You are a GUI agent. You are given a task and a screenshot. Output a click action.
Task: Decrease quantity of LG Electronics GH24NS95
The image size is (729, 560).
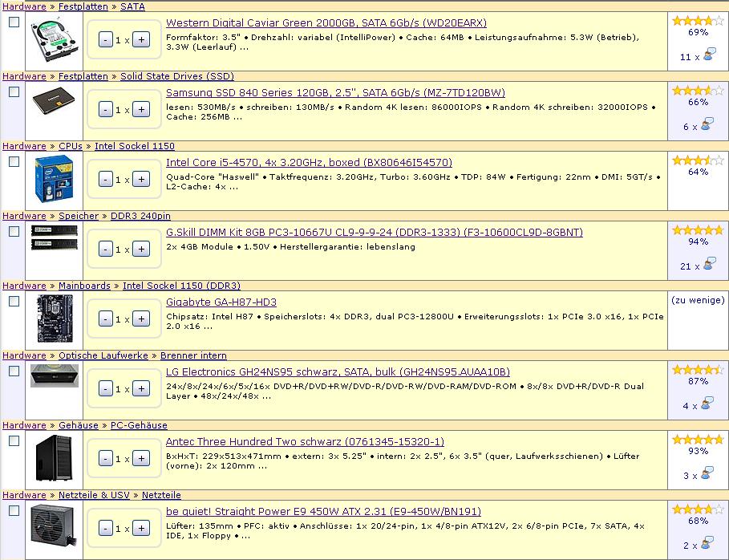pyautogui.click(x=106, y=389)
